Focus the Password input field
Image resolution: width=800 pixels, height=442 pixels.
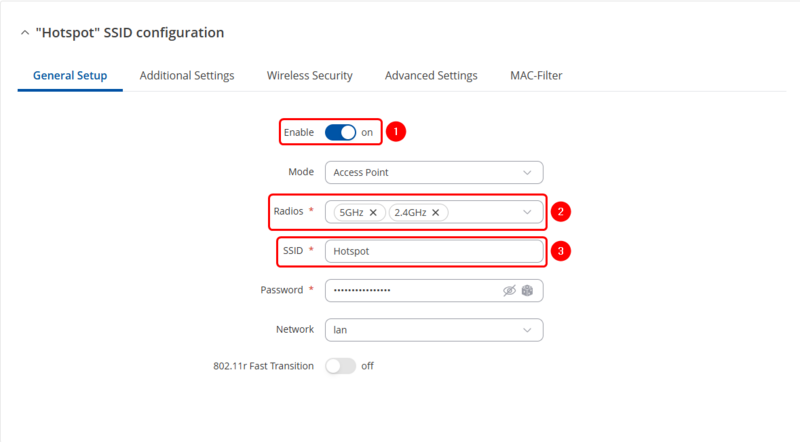[410, 290]
